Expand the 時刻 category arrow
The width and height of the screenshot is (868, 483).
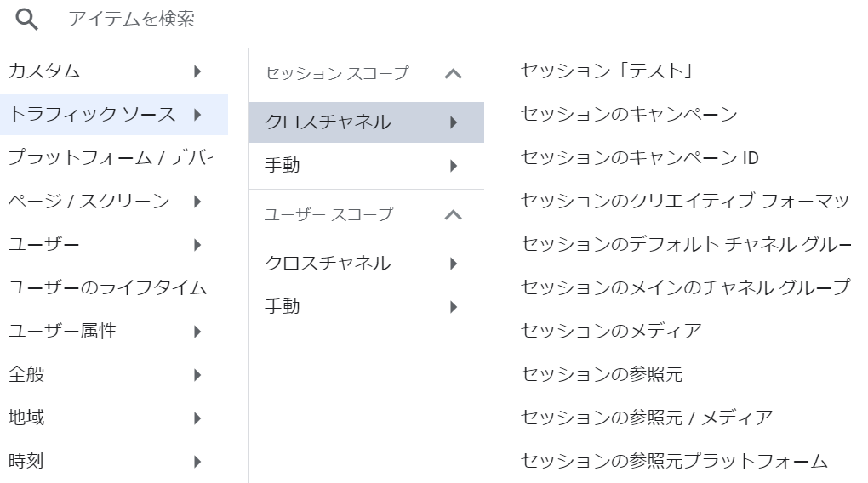click(x=197, y=462)
